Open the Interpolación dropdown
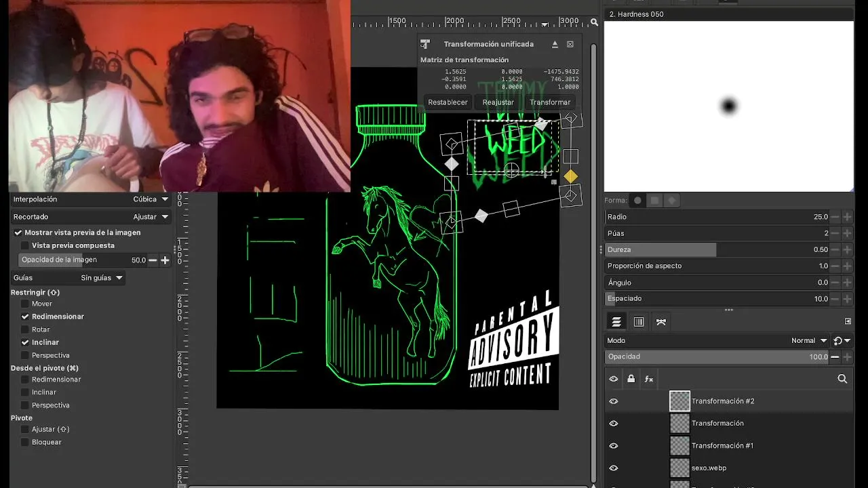Image resolution: width=868 pixels, height=488 pixels. pyautogui.click(x=92, y=199)
